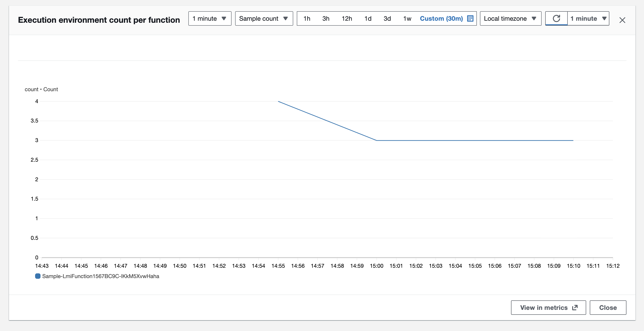Click the external link icon in View in metrics
This screenshot has width=644, height=331.
coord(575,308)
